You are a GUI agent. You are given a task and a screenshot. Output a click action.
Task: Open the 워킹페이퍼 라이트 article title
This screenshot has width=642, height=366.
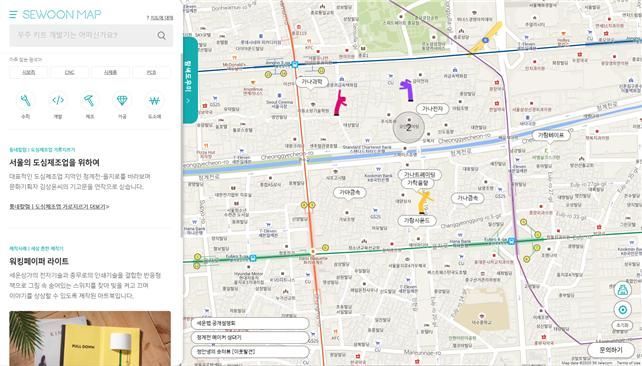[39, 261]
